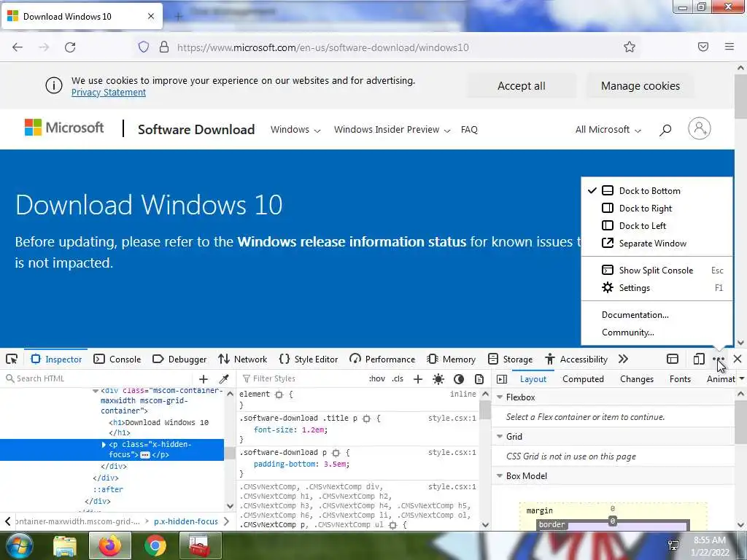
Task: Collapse the Box Model section
Action: click(x=500, y=475)
